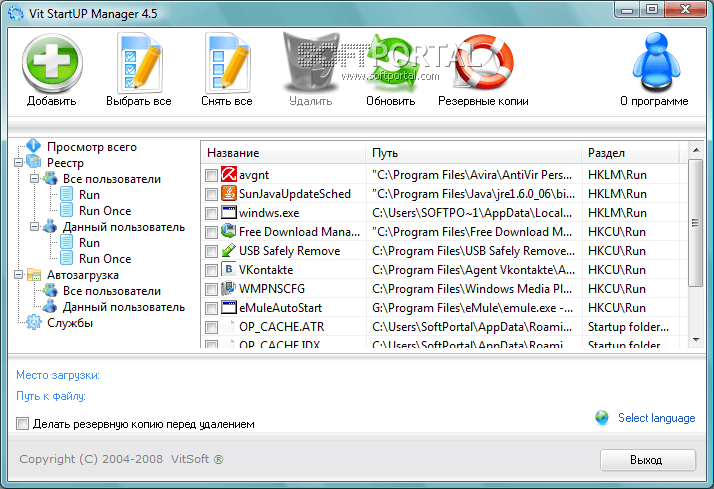Click the eMuleAutoStart path G:\Program Files
Screen dimensions: 714x489
(472, 308)
